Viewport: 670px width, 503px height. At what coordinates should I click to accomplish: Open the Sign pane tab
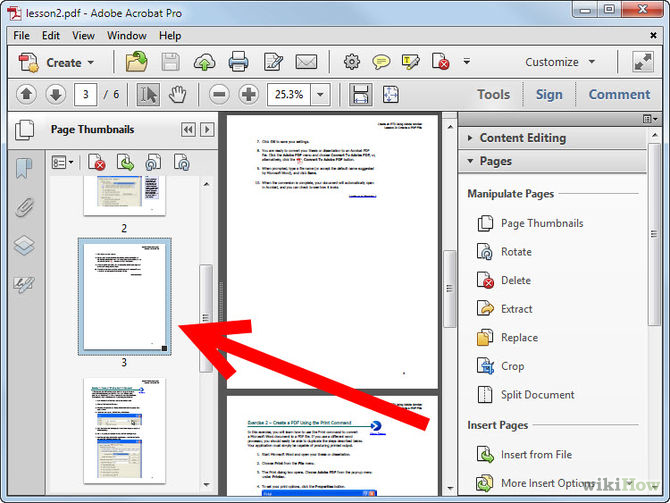549,94
